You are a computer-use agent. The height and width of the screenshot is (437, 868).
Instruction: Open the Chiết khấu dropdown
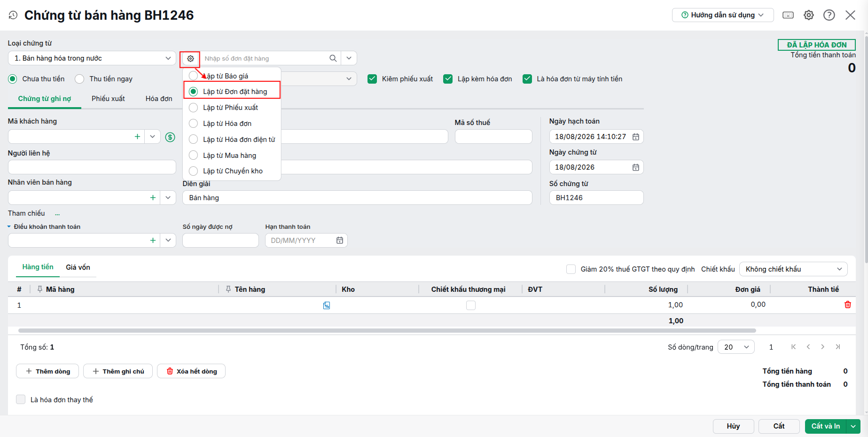click(x=793, y=269)
